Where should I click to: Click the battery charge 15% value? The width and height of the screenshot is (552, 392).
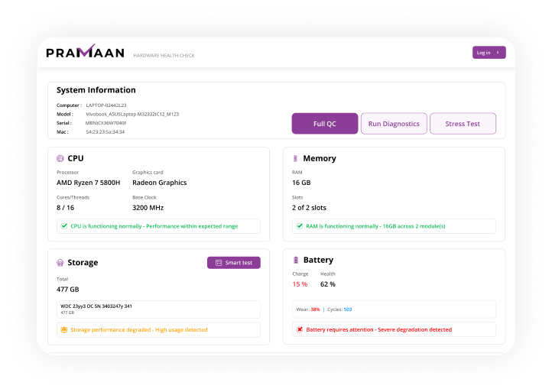point(300,284)
